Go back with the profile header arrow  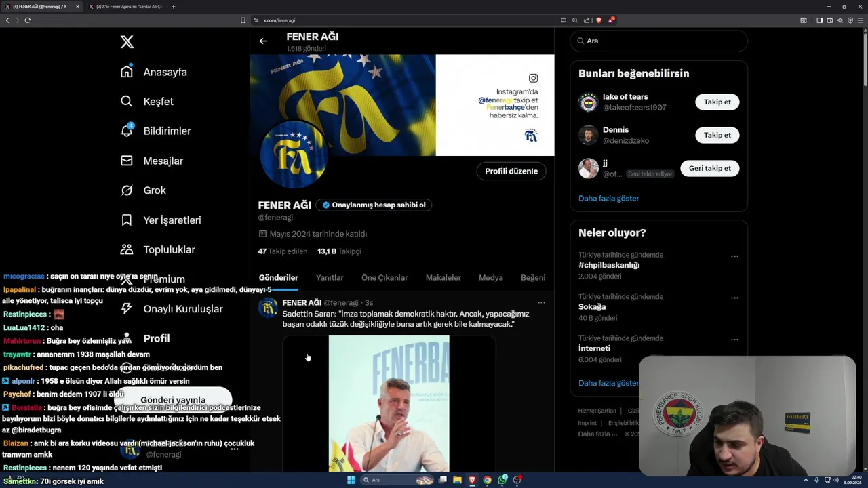click(263, 41)
